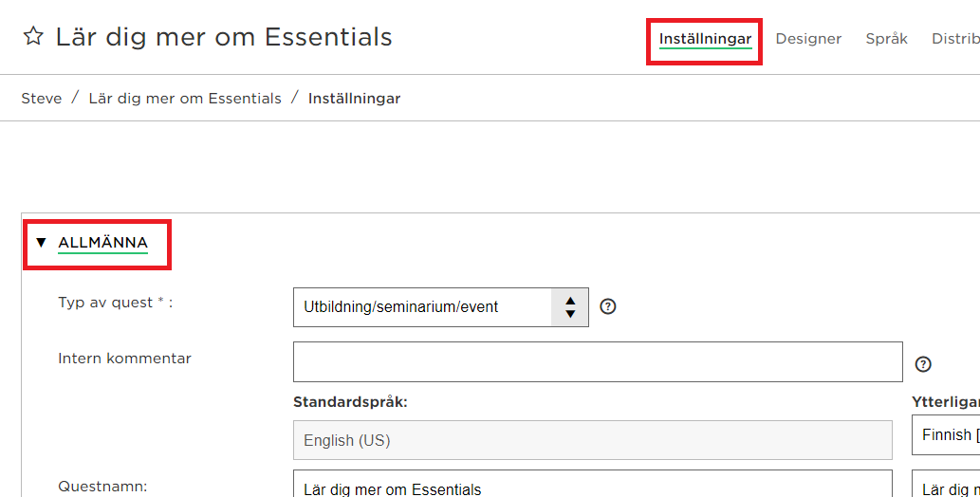Image resolution: width=980 pixels, height=497 pixels.
Task: Open the Språk tab
Action: pos(886,39)
